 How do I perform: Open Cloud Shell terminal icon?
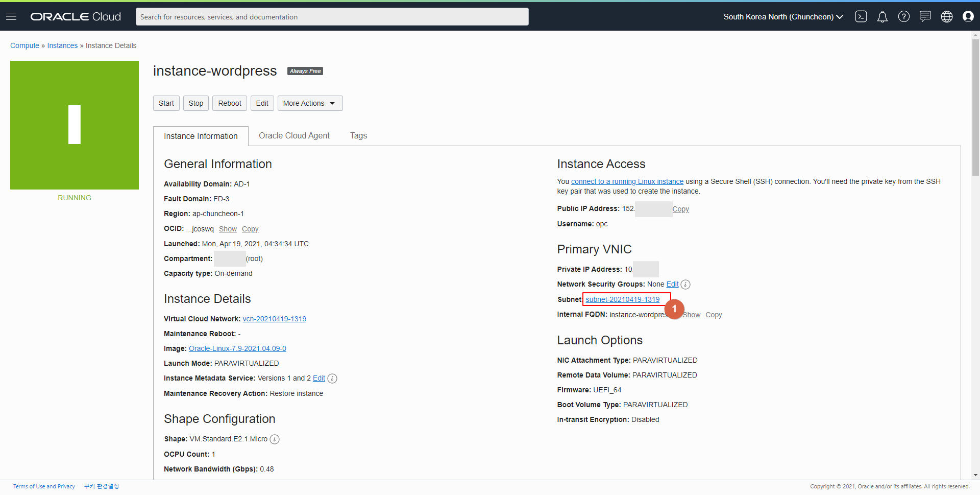click(x=861, y=16)
